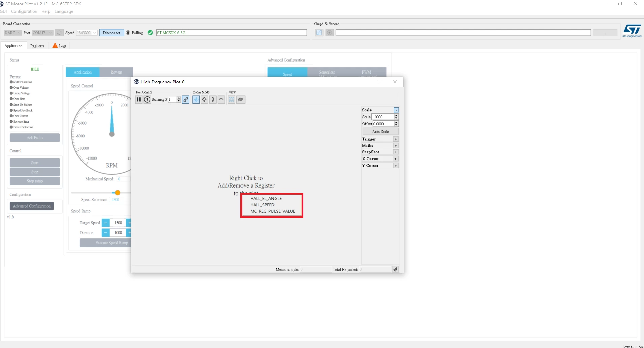Click the Disconnect button
The width and height of the screenshot is (644, 348).
(111, 33)
